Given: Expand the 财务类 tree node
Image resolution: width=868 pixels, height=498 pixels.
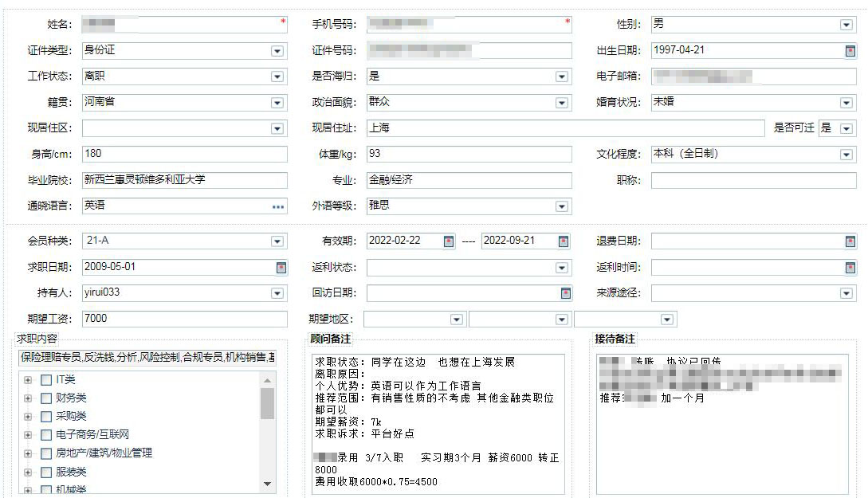Looking at the screenshot, I should 28,398.
